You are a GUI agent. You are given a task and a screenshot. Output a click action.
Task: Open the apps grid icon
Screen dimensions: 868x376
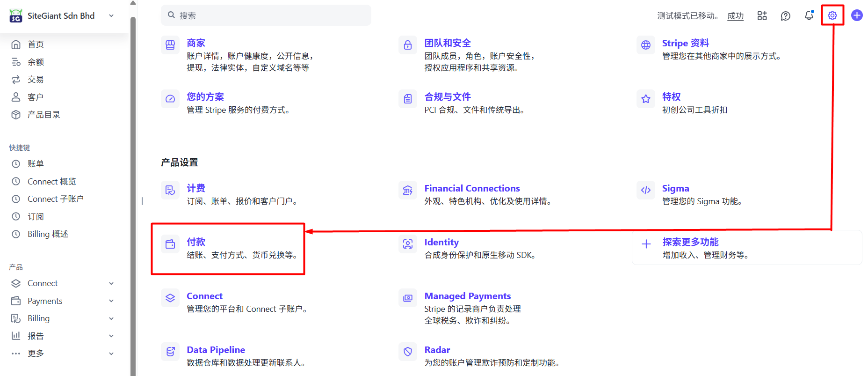[762, 16]
